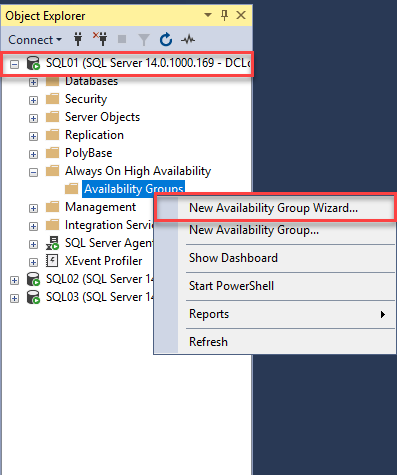Select Show Dashboard from context menu
The image size is (397, 475).
point(233,258)
